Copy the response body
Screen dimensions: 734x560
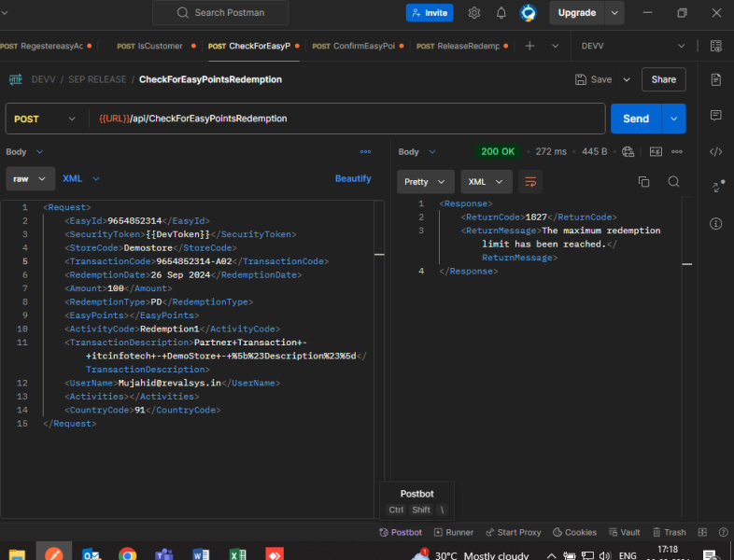643,182
